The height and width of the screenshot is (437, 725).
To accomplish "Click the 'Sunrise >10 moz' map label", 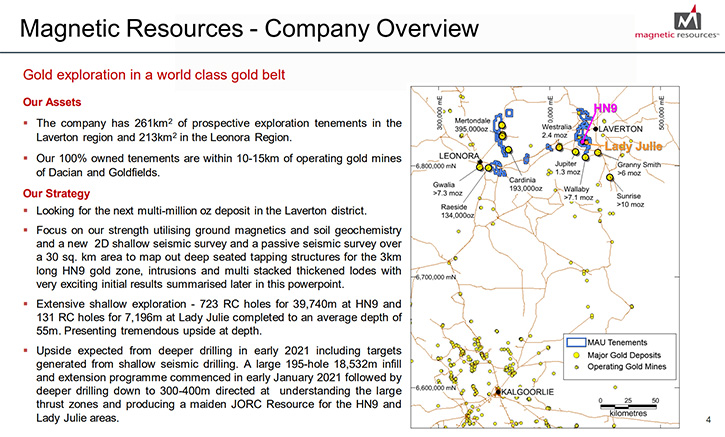I will pyautogui.click(x=630, y=200).
